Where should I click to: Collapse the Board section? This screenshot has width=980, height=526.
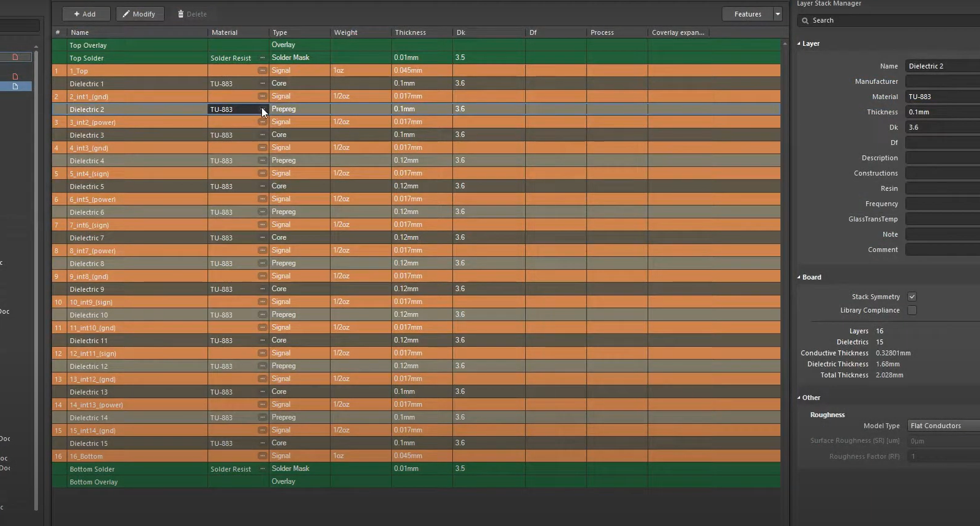tap(799, 277)
